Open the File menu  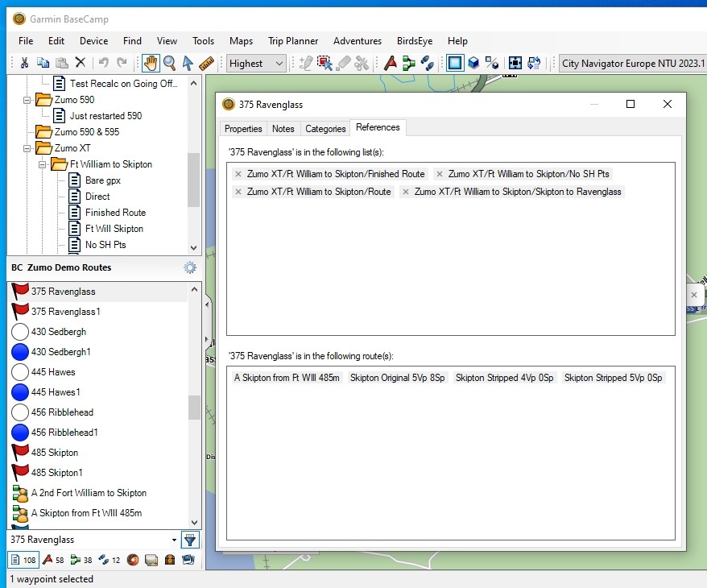point(26,41)
